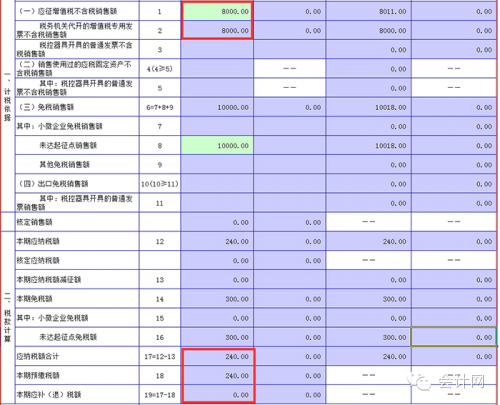Click the 8011.00 cell in row 1
500x405 pixels.
click(x=368, y=11)
